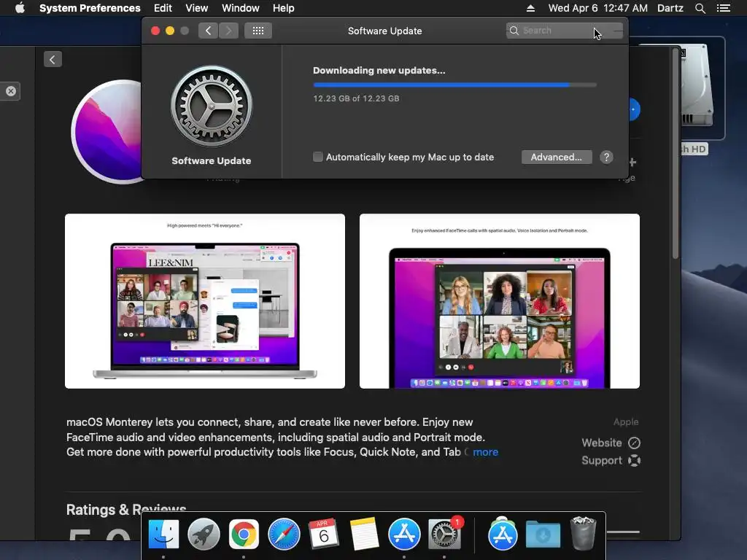Screen dimensions: 747x560
Task: Open Google Chrome from the Dock
Action: (x=244, y=534)
